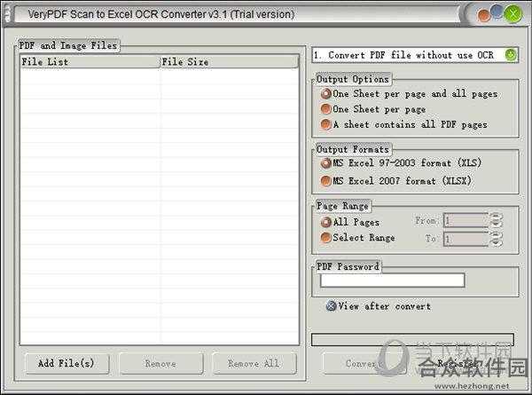Open the conversion mode dropdown arrow

point(511,55)
